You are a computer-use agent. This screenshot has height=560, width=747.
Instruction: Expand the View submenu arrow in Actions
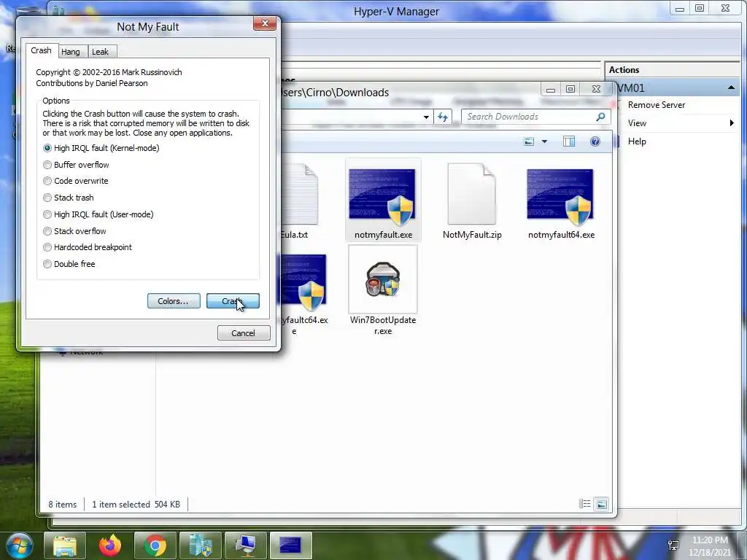732,122
